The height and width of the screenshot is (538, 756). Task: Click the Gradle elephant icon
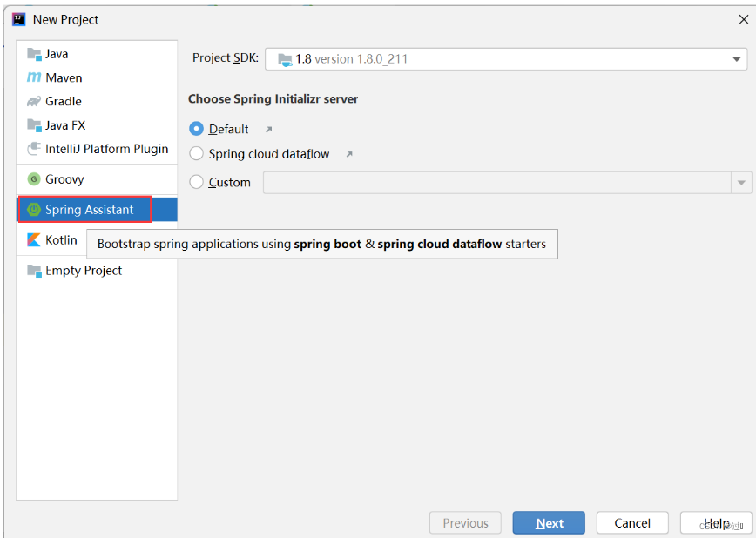click(34, 101)
